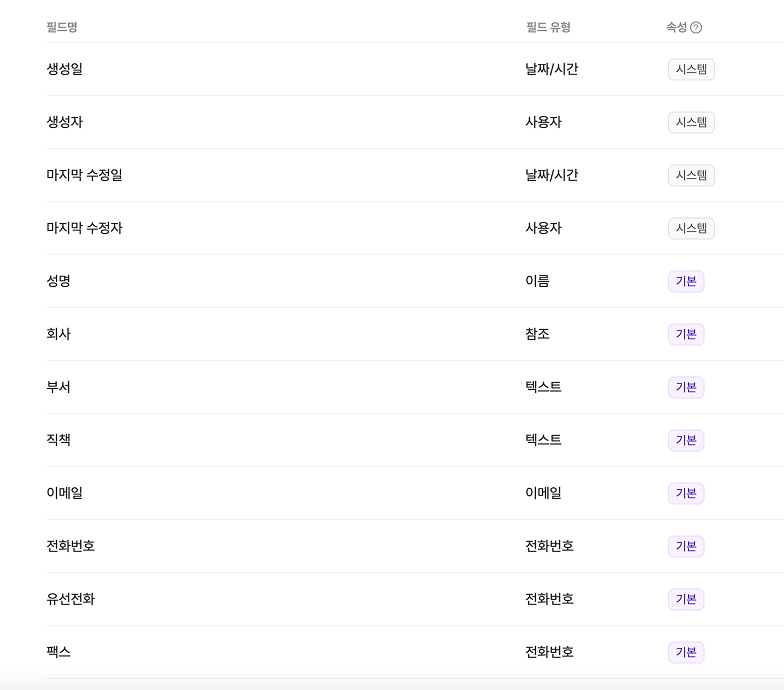This screenshot has height=690, width=784.
Task: Click the 마지막 수정일 field name
Action: coord(84,175)
